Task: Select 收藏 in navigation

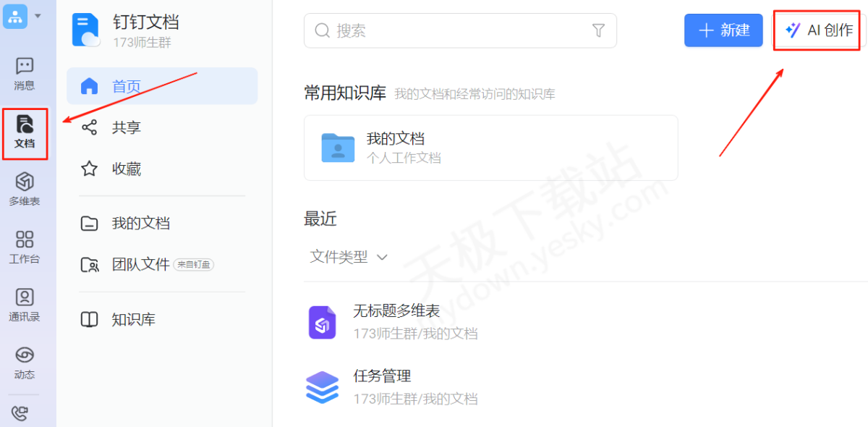Action: coord(162,169)
